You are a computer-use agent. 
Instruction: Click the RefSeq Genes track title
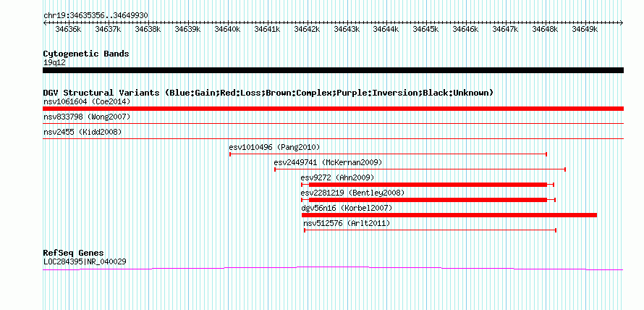pyautogui.click(x=74, y=253)
